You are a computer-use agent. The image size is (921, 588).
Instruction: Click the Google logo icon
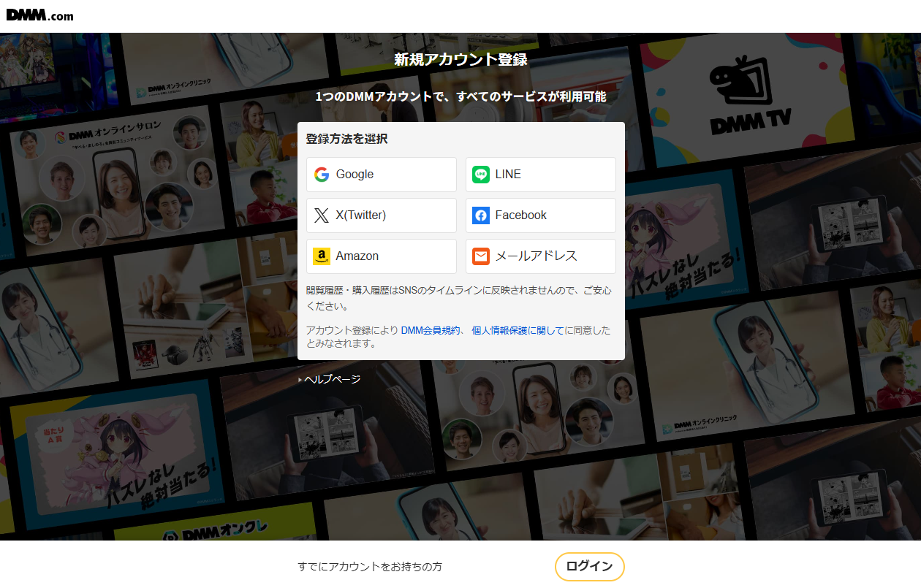point(322,175)
